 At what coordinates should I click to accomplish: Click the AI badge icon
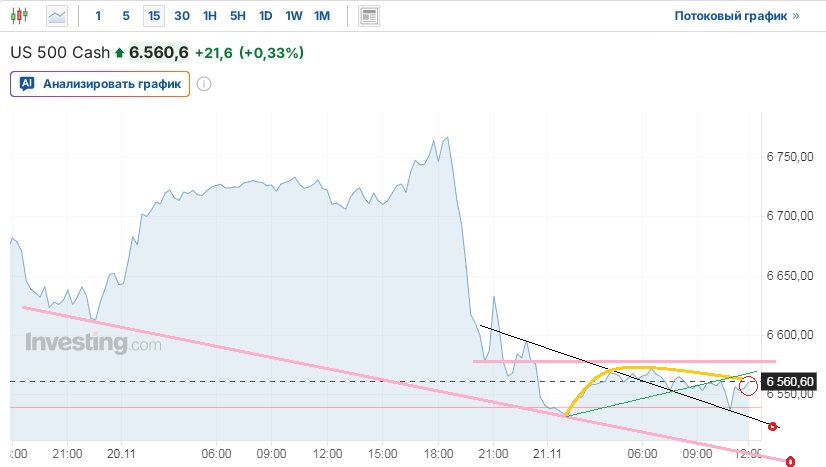(28, 84)
